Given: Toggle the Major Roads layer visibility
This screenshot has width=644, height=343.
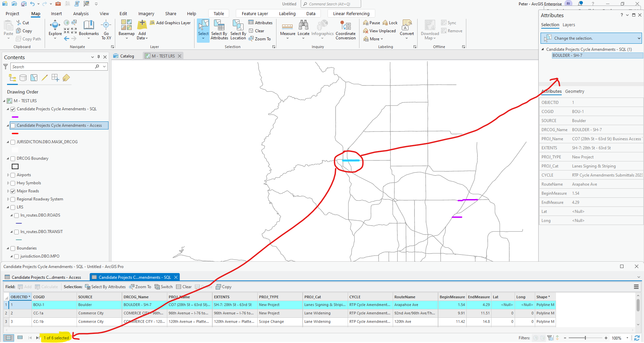Looking at the screenshot, I should (x=13, y=191).
